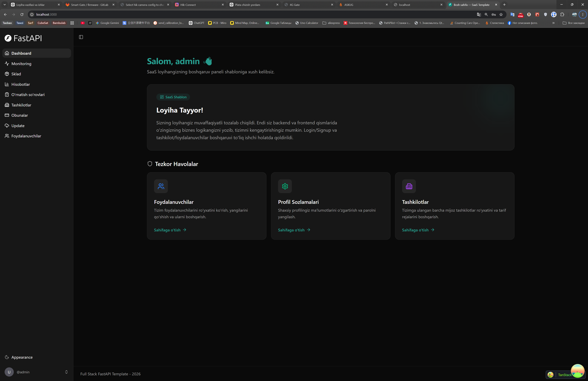Open a new tab with plus button
This screenshot has height=381, width=588.
(504, 5)
